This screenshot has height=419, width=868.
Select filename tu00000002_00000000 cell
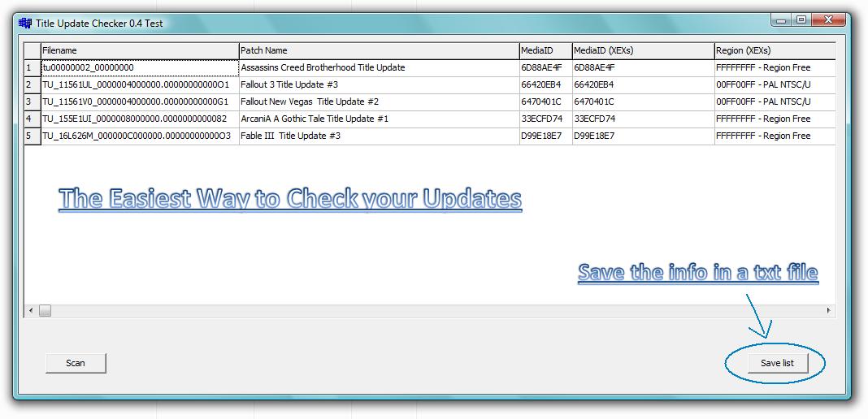click(x=139, y=68)
